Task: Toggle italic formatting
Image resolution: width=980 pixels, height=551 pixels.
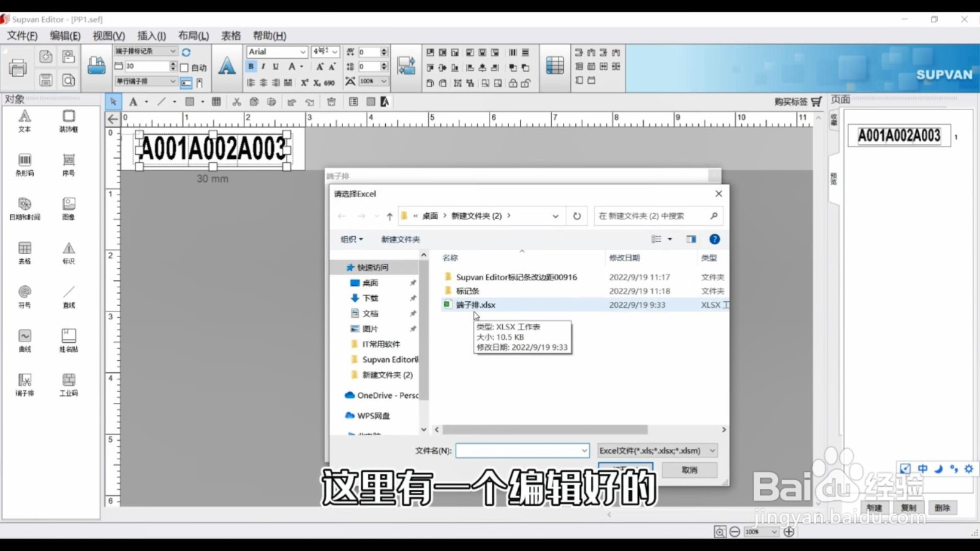Action: 263,67
